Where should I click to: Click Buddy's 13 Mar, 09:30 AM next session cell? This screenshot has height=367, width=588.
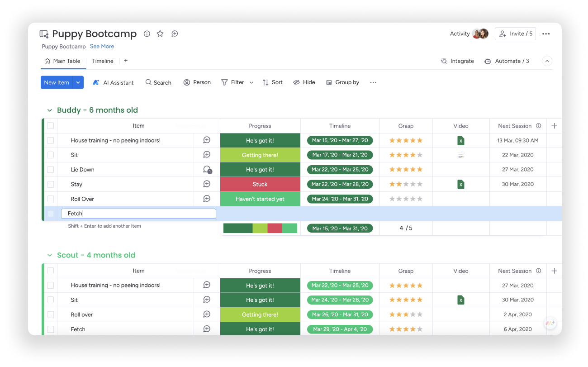(x=518, y=140)
